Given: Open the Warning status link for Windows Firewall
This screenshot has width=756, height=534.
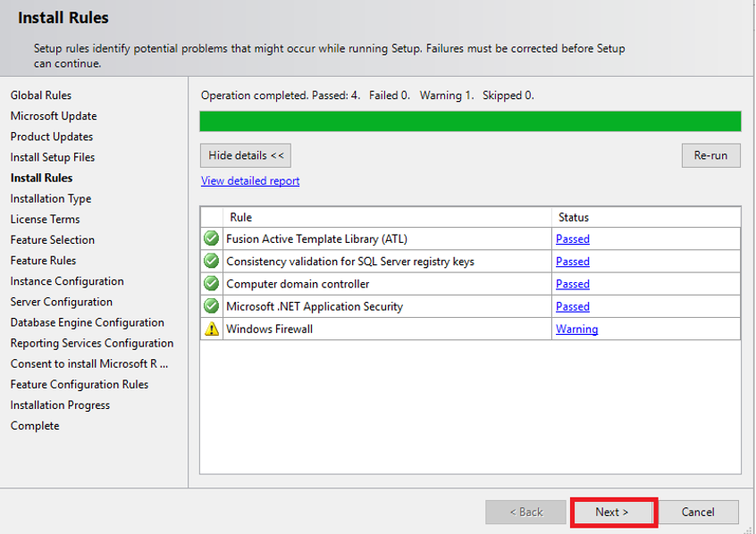Looking at the screenshot, I should coord(576,329).
